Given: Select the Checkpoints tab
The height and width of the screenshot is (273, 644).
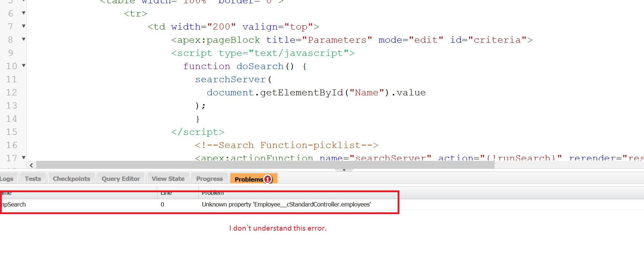Looking at the screenshot, I should [71, 179].
